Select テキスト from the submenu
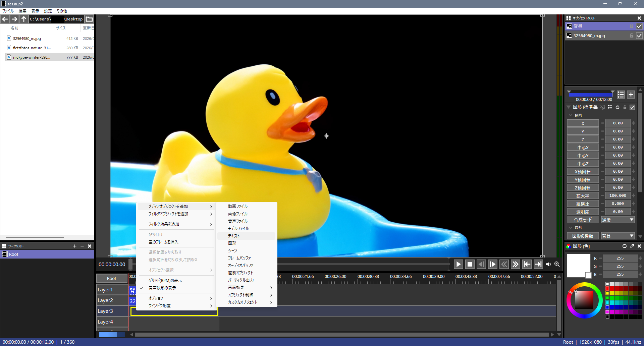 pyautogui.click(x=234, y=236)
